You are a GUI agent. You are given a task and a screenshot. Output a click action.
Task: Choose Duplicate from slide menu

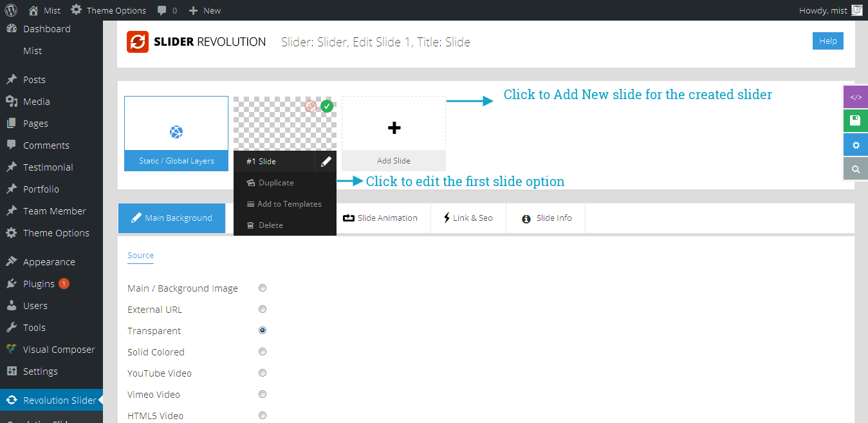coord(276,183)
